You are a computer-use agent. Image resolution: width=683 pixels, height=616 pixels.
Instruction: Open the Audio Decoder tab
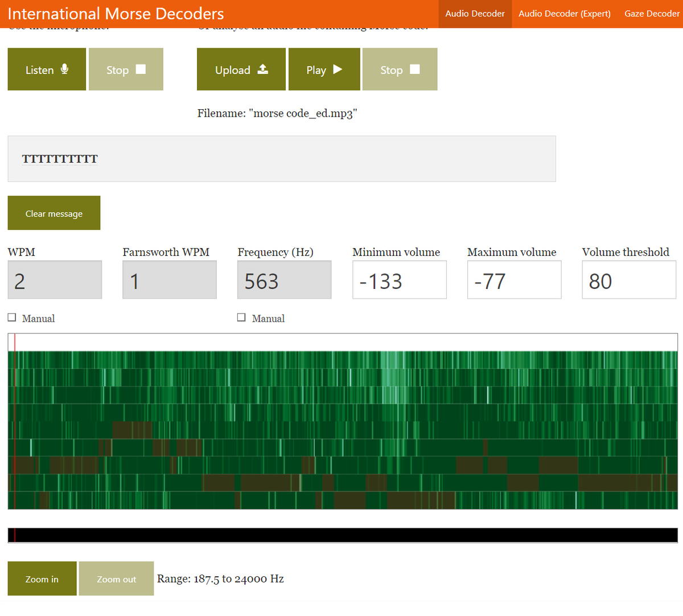click(475, 14)
